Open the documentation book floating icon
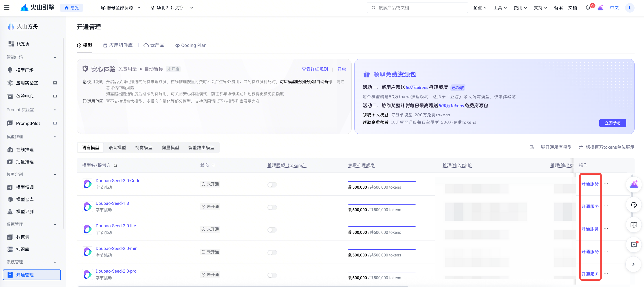The width and height of the screenshot is (644, 287). pyautogui.click(x=633, y=225)
